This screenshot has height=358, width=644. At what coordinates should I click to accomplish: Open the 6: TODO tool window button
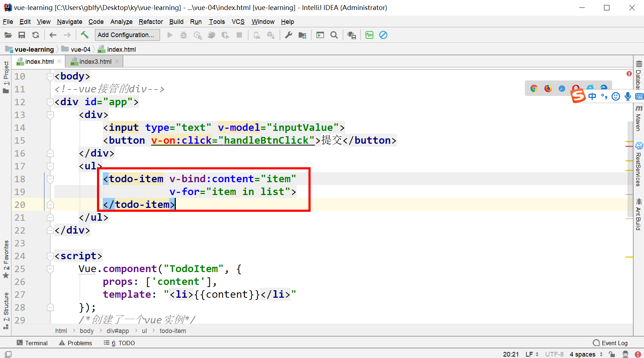pyautogui.click(x=119, y=343)
